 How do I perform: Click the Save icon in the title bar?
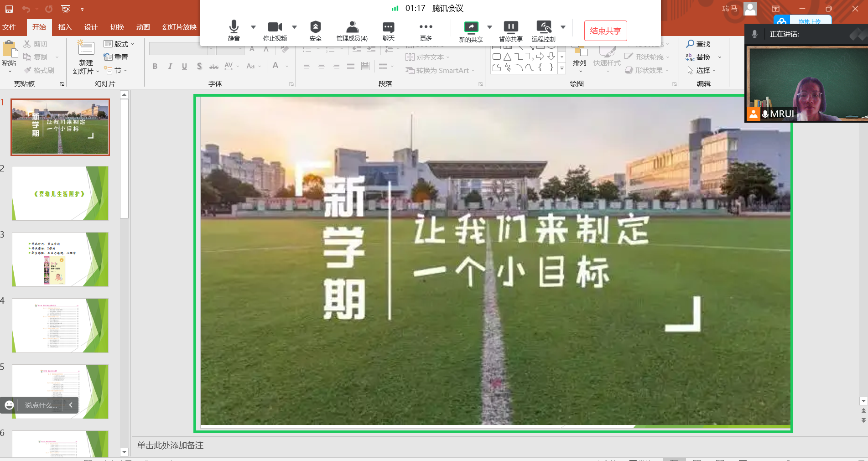[x=9, y=9]
